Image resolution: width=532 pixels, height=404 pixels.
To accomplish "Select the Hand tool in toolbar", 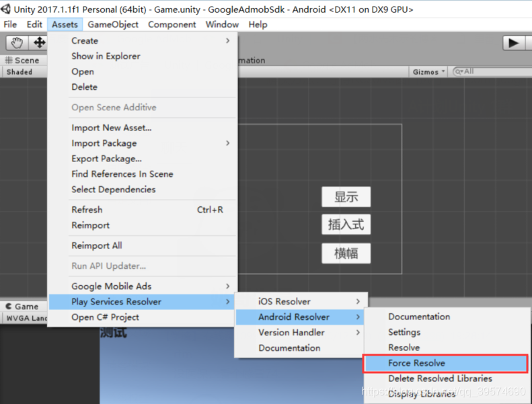I will [x=17, y=43].
